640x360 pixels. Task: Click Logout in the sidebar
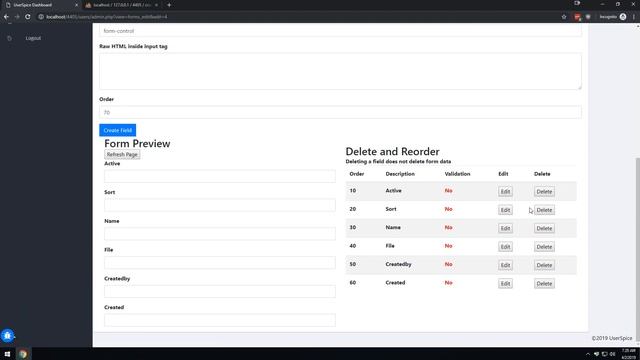[x=33, y=38]
